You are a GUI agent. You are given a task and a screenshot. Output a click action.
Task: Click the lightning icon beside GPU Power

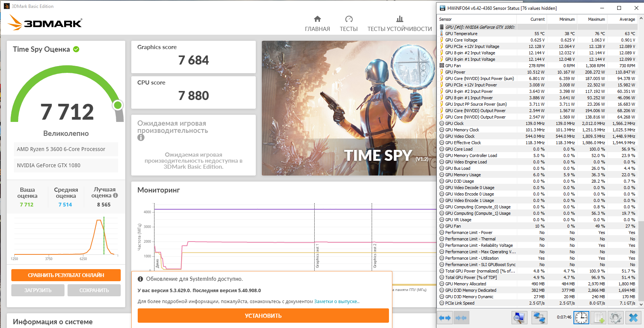click(442, 72)
